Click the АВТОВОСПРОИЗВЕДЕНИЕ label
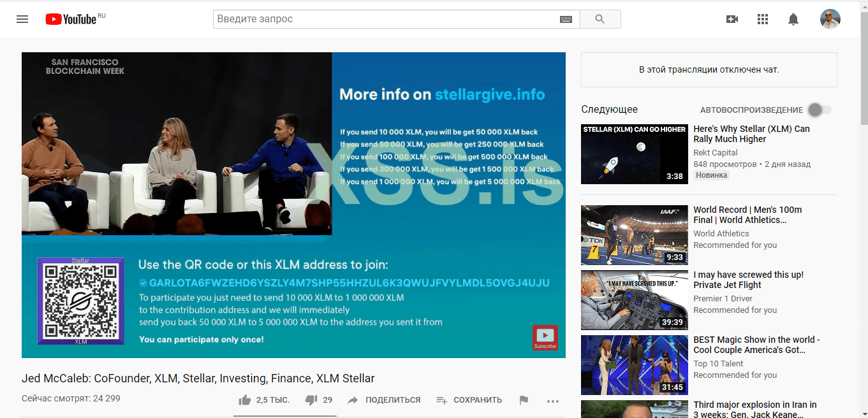Viewport: 868px width, 418px height. pos(751,110)
